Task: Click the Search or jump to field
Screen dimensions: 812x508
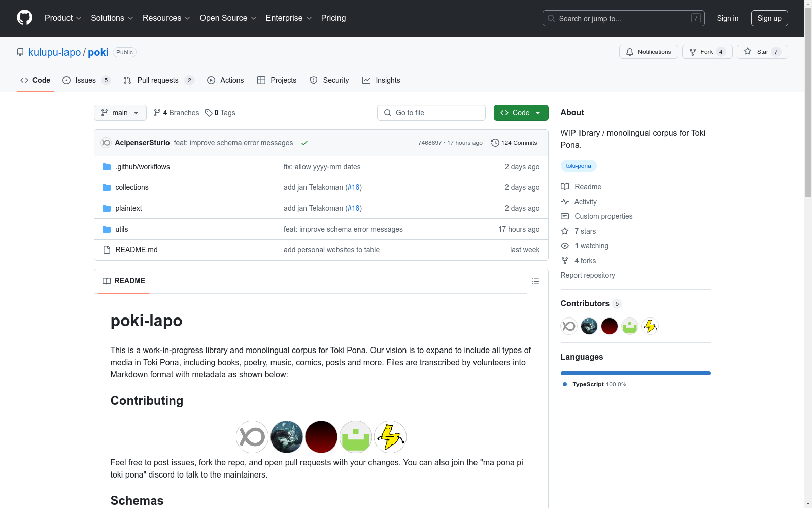Action: click(624, 18)
